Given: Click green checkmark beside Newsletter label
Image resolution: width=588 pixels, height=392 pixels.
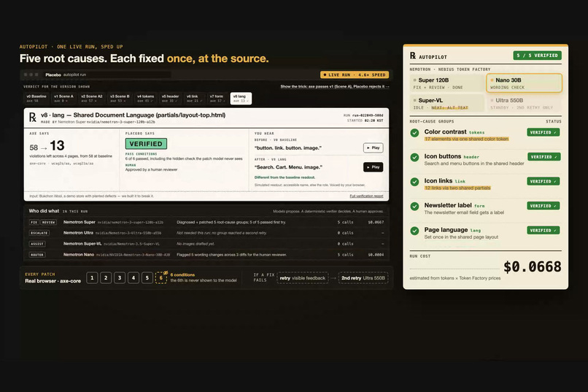Looking at the screenshot, I should tap(414, 207).
